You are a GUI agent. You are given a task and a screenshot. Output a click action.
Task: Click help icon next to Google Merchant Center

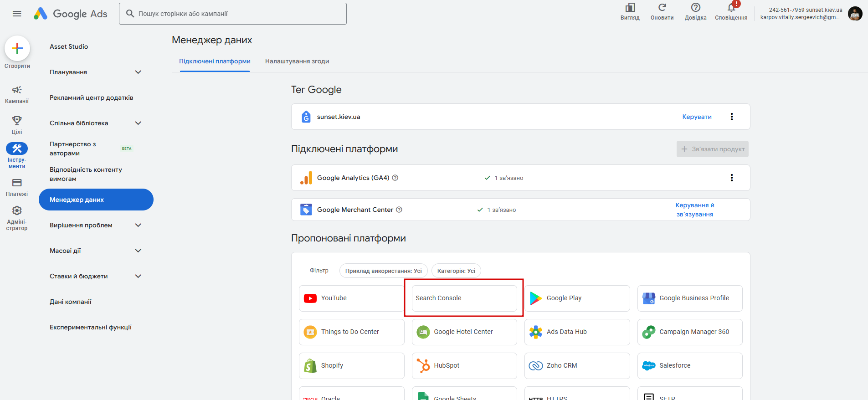pos(399,210)
